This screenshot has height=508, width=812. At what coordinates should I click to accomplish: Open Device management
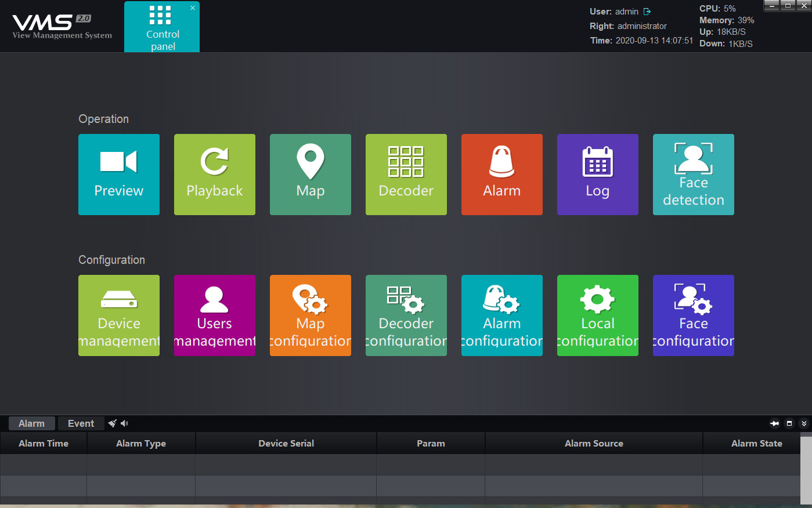119,315
